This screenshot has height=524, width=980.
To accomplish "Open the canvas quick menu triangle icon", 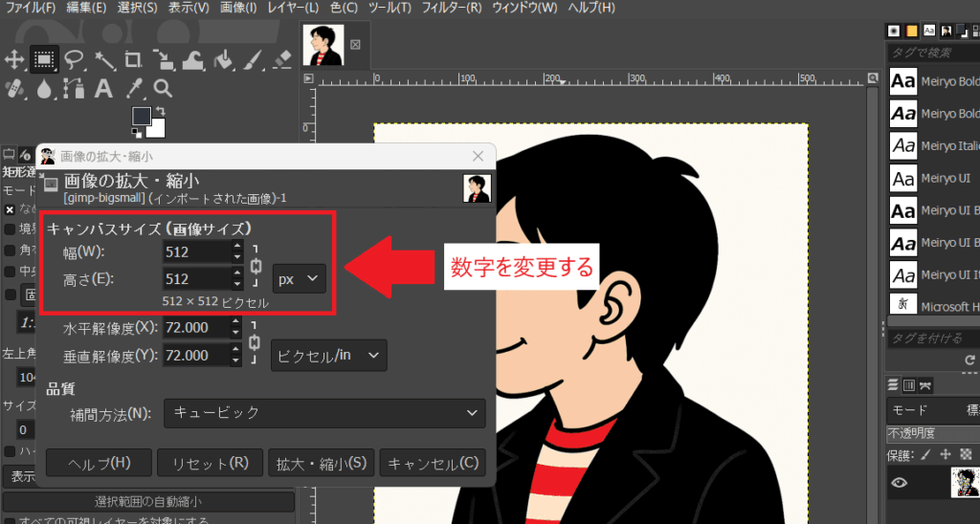I will (308, 78).
